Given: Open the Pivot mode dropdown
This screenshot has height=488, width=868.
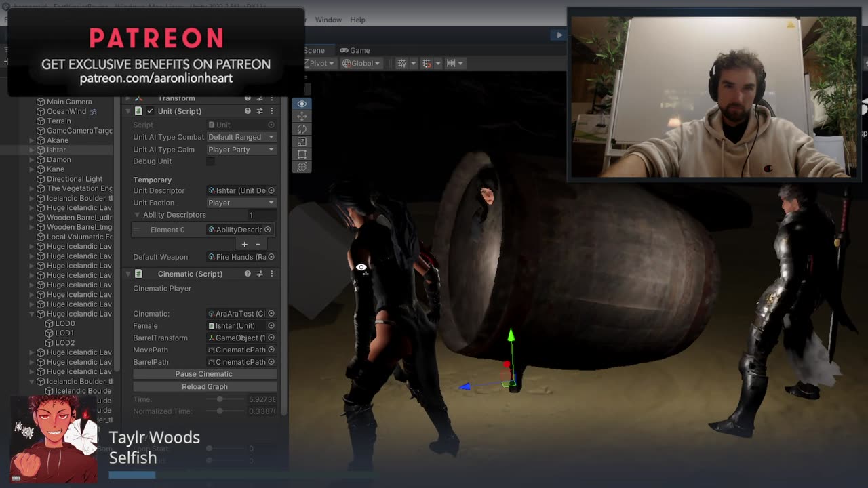Looking at the screenshot, I should [x=319, y=63].
